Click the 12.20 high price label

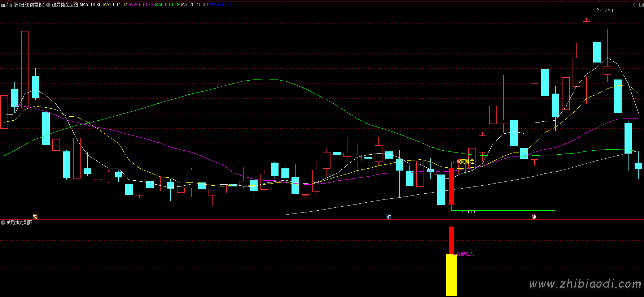[x=607, y=11]
